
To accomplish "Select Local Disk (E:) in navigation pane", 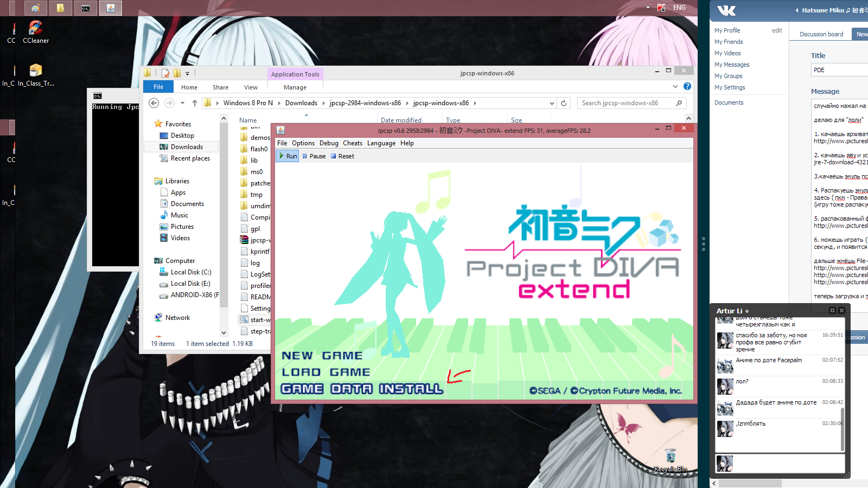I will (190, 284).
